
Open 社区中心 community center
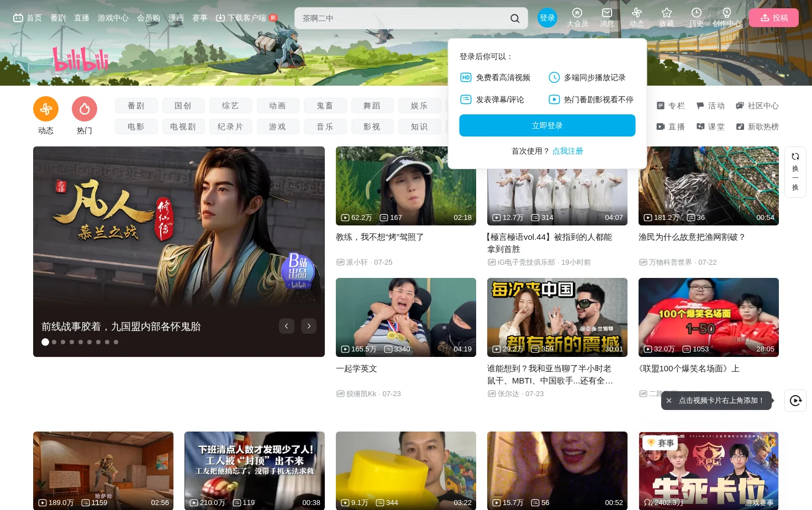click(x=757, y=106)
